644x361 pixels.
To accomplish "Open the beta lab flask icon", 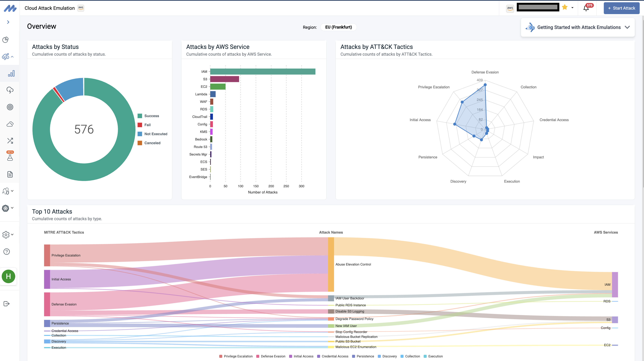I will click(10, 157).
